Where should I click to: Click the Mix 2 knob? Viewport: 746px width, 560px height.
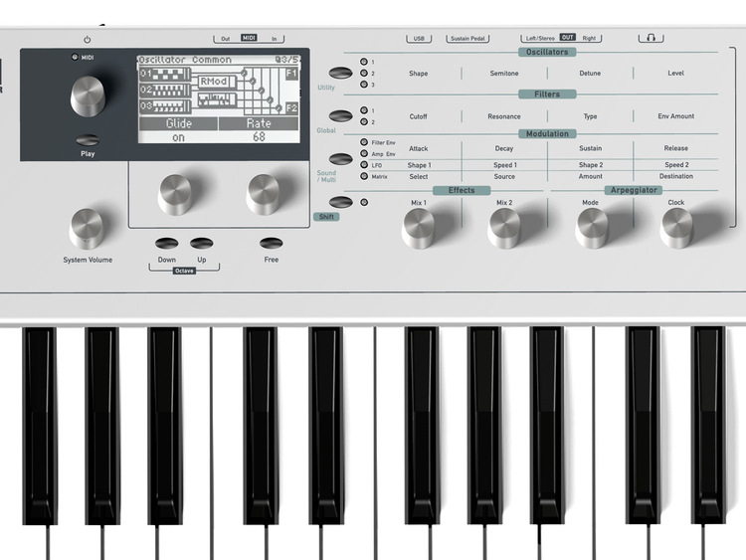tap(504, 228)
